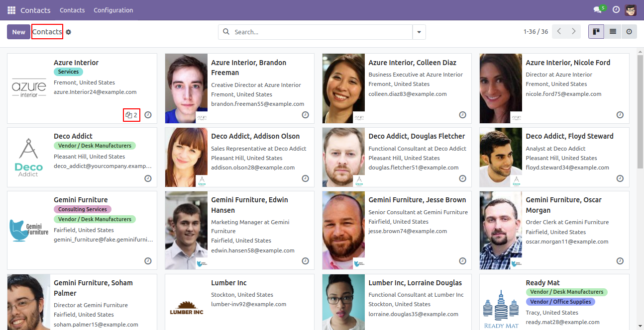Go to next page of records
This screenshot has height=330, width=644.
click(x=574, y=31)
